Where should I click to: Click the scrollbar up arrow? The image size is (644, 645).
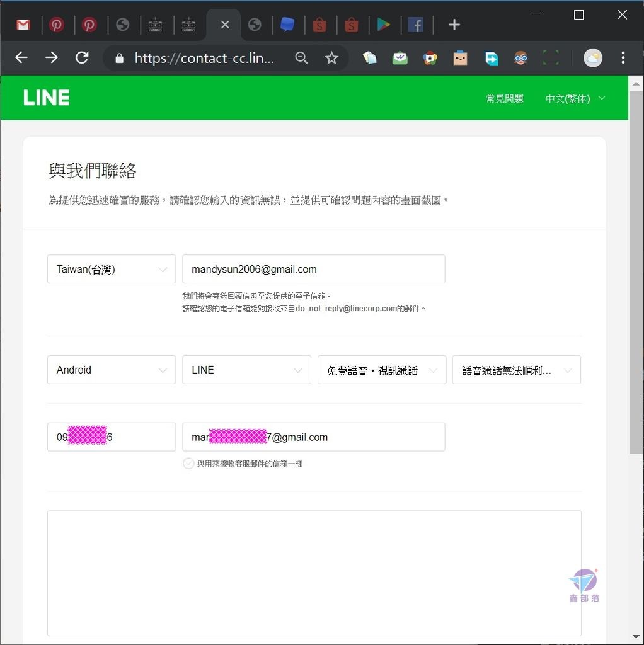636,84
